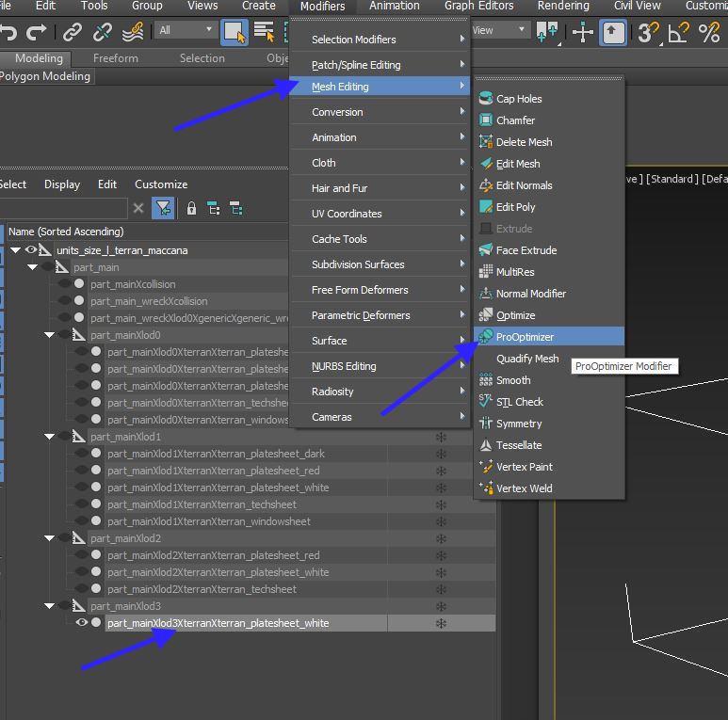Viewport: 728px width, 720px height.
Task: Toggle visibility of part_mainXlod3XterranXterran_platesheet_white
Action: 81,623
